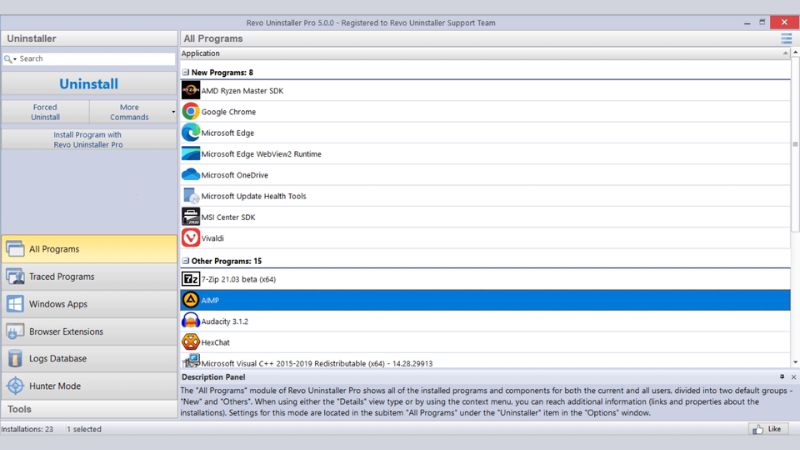
Task: Open the hamburger menu in All Programs header
Action: pos(786,38)
